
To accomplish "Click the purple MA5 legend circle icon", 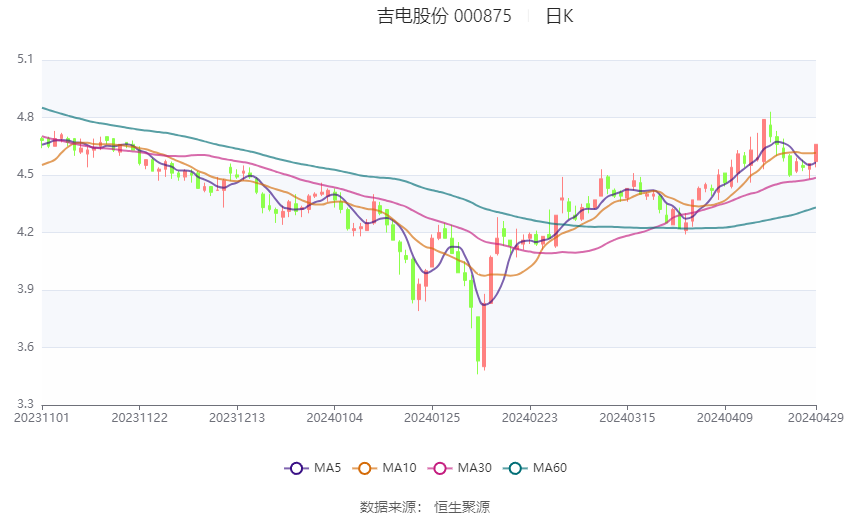I will [296, 468].
